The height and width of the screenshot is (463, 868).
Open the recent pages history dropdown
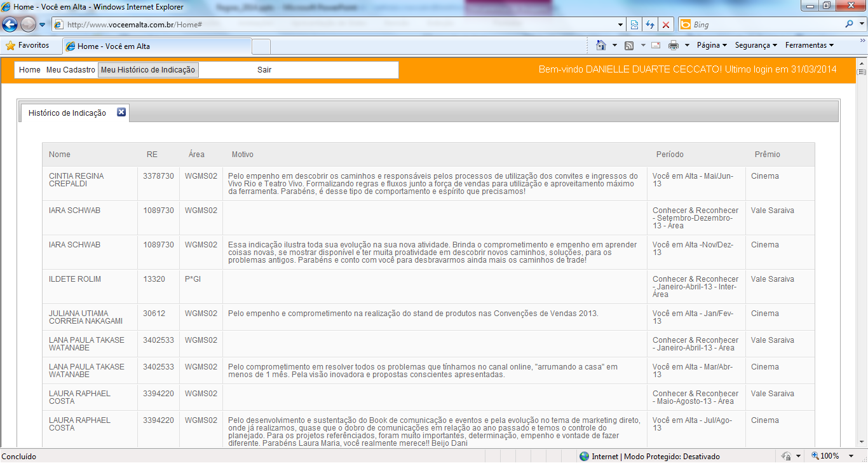43,25
